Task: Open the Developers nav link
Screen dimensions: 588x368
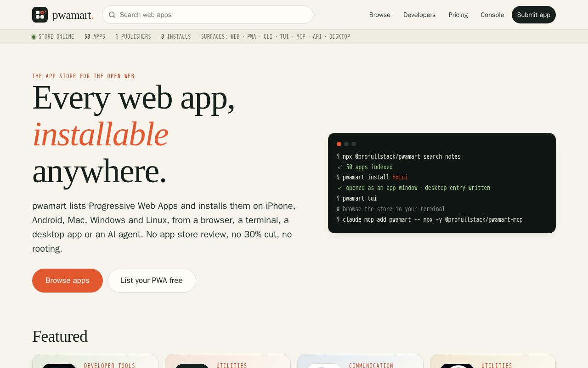Action: (x=419, y=15)
